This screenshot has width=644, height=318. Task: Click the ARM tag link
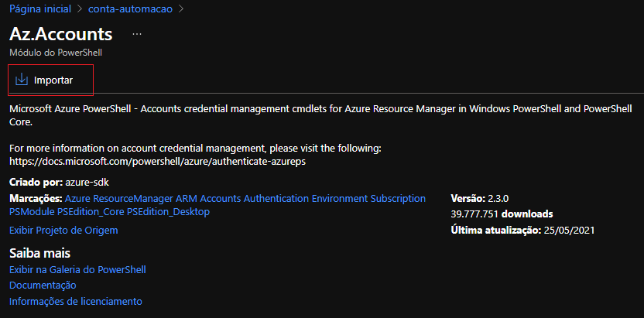(188, 199)
